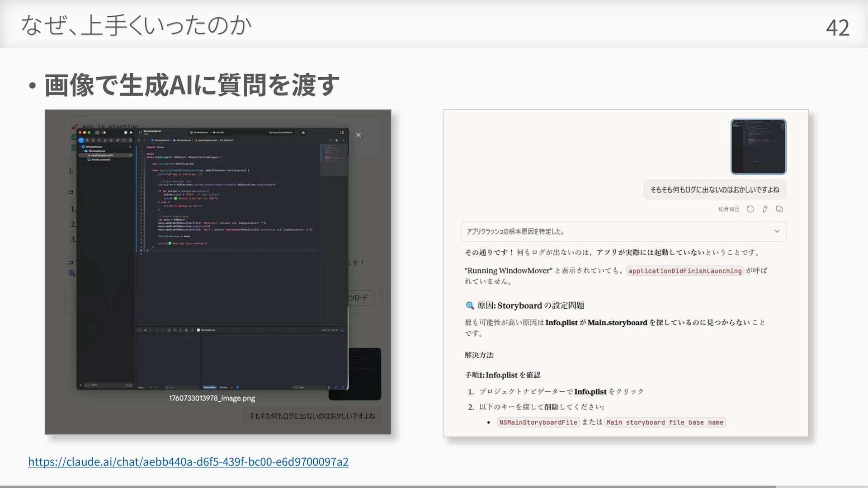Select the Executable console tab
The height and width of the screenshot is (488, 868).
click(209, 387)
